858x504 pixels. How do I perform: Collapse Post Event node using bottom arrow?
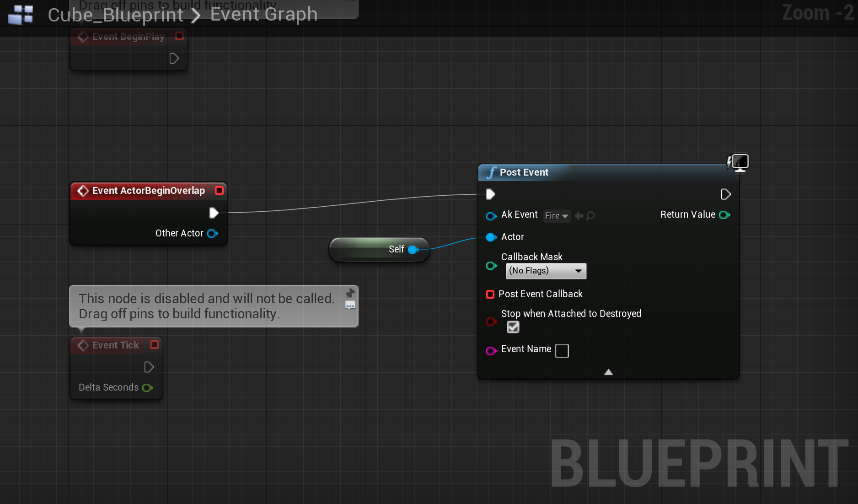pyautogui.click(x=608, y=372)
